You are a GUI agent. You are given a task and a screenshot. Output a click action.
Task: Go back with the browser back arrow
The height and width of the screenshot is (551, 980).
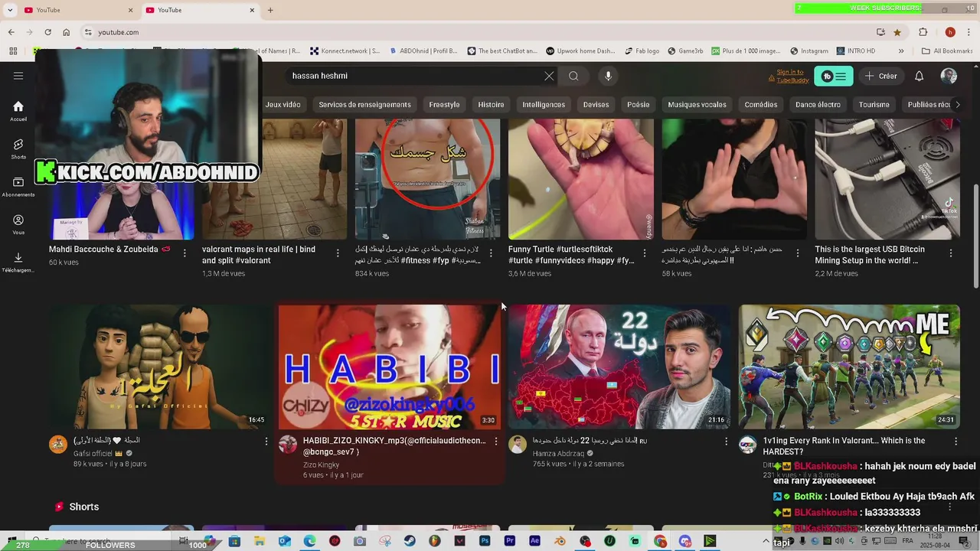click(11, 32)
